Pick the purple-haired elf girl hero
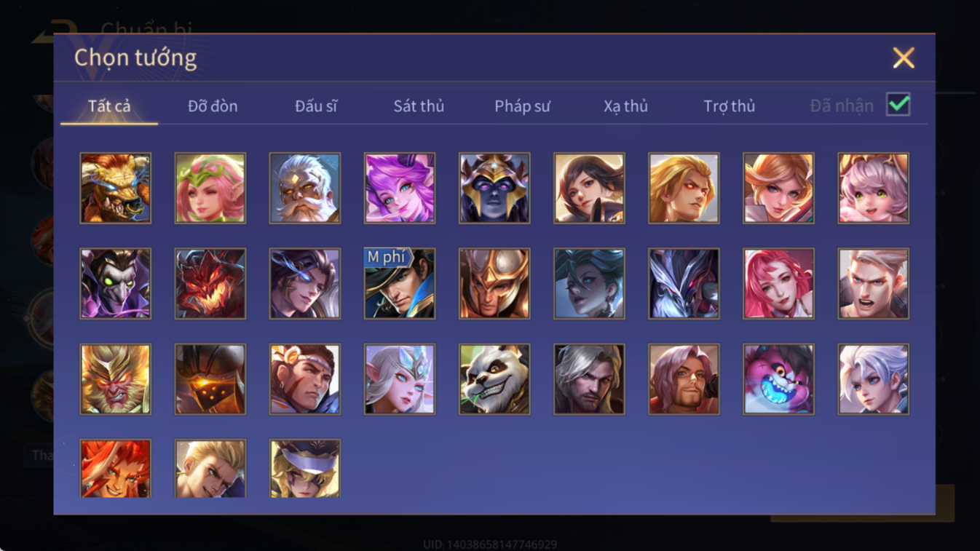This screenshot has height=551, width=980. click(x=400, y=188)
